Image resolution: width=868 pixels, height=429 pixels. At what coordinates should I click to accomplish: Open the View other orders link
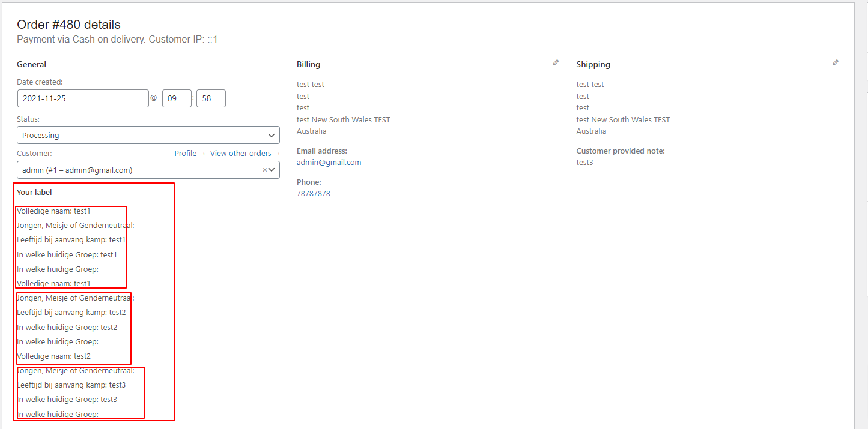point(245,154)
